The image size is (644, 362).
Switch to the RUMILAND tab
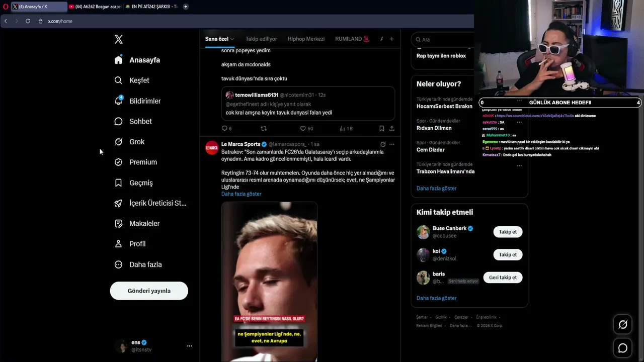[352, 39]
